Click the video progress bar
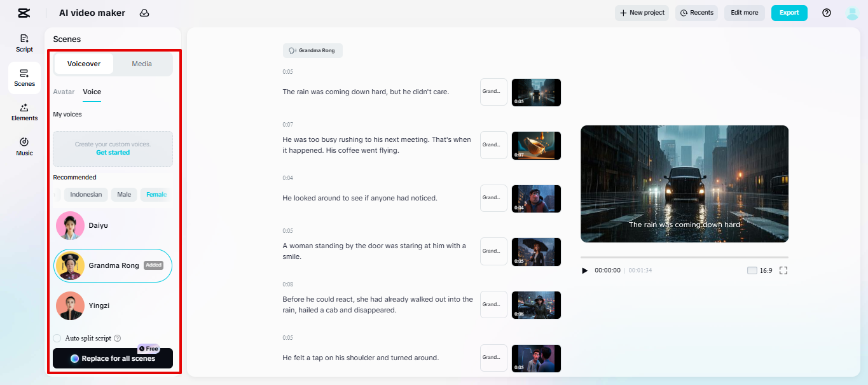The width and height of the screenshot is (868, 385). pos(684,257)
